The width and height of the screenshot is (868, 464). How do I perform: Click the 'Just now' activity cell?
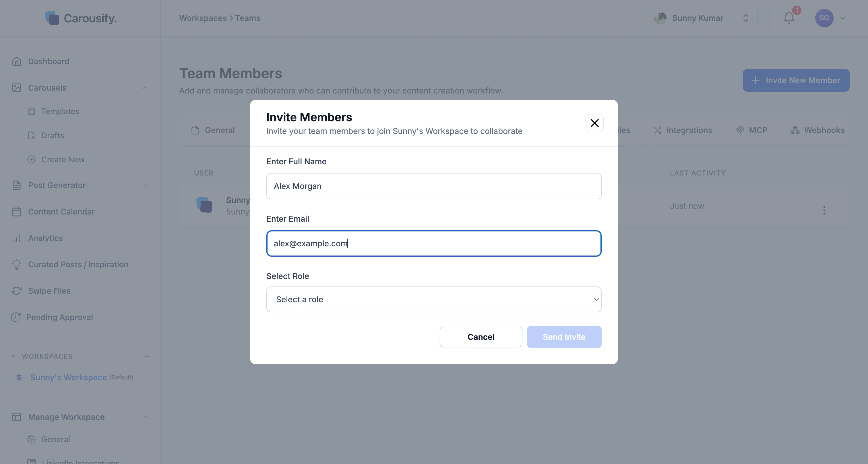687,206
